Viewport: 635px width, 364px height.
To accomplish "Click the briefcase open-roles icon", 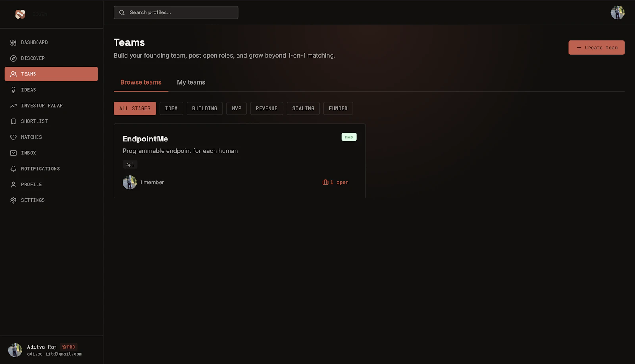I will [x=325, y=182].
